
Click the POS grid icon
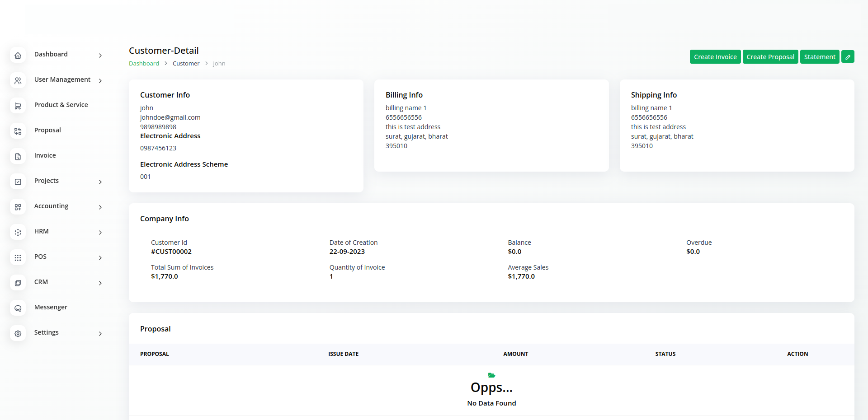[18, 258]
